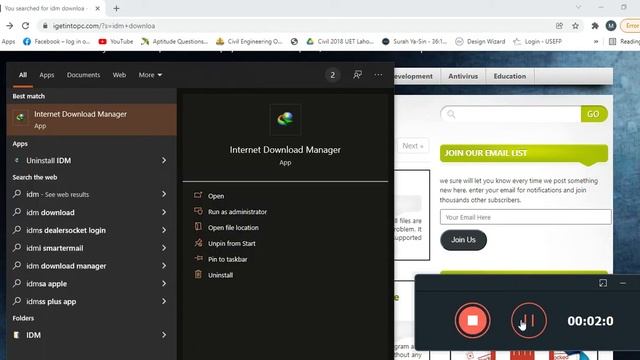Screen dimensions: 640x360
Task: Select the All search filter tab
Action: click(23, 75)
